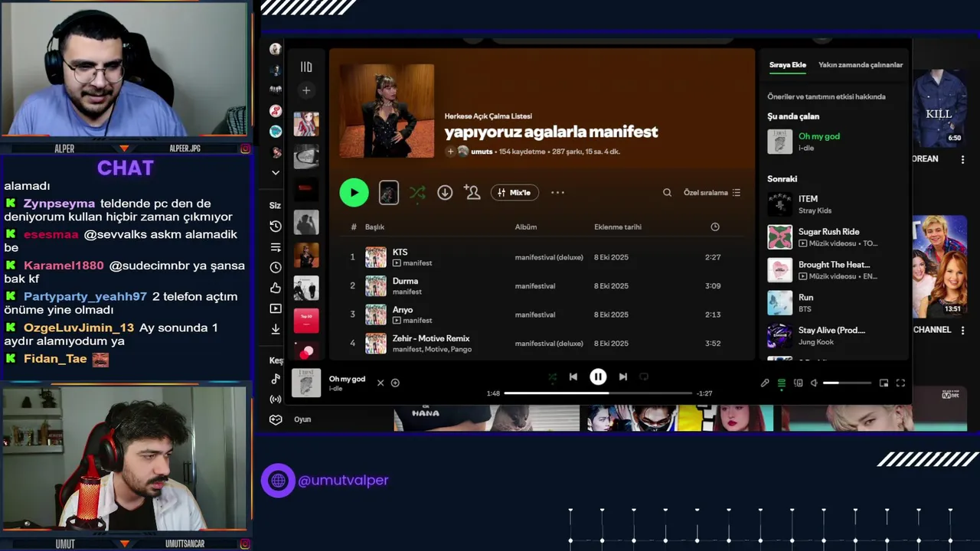Open the playlist cover image

tap(387, 111)
